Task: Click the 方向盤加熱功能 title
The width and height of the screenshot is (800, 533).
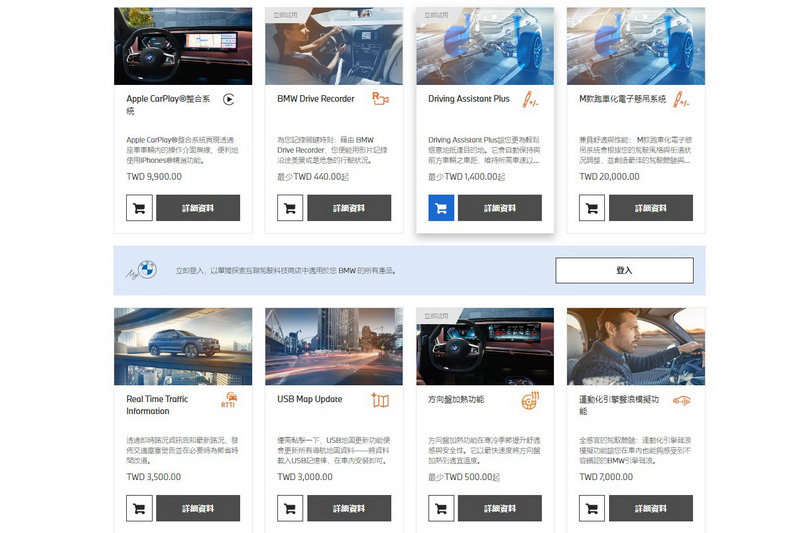Action: click(x=456, y=399)
